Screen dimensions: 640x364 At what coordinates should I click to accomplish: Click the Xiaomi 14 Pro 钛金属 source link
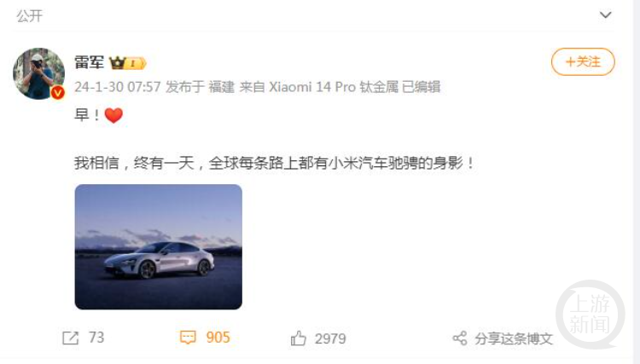click(334, 87)
